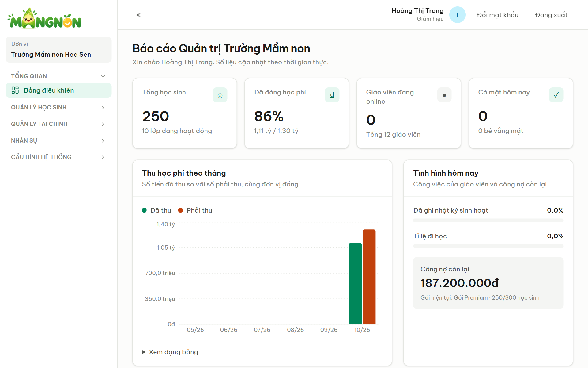The height and width of the screenshot is (368, 588).
Task: Expand QUẢN LÝ HỌC SINH menu
Action: coord(58,107)
